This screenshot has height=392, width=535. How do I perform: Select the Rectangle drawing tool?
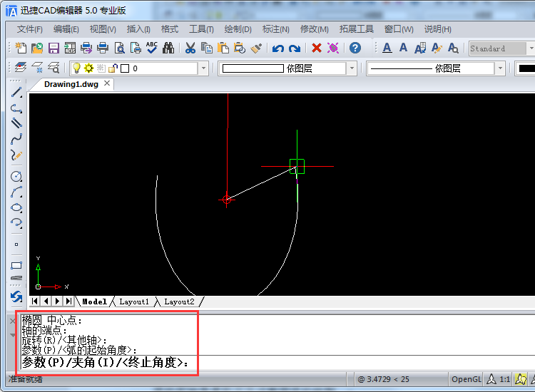16,266
